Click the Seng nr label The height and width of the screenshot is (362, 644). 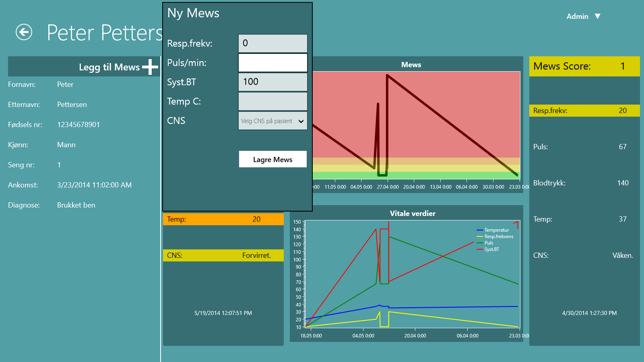tap(21, 165)
